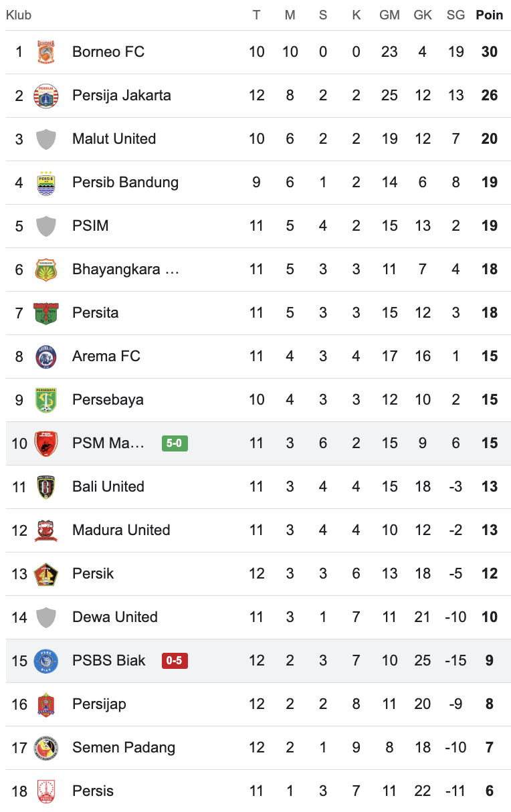Click the SG column header
The width and height of the screenshot is (511, 812).
[455, 15]
